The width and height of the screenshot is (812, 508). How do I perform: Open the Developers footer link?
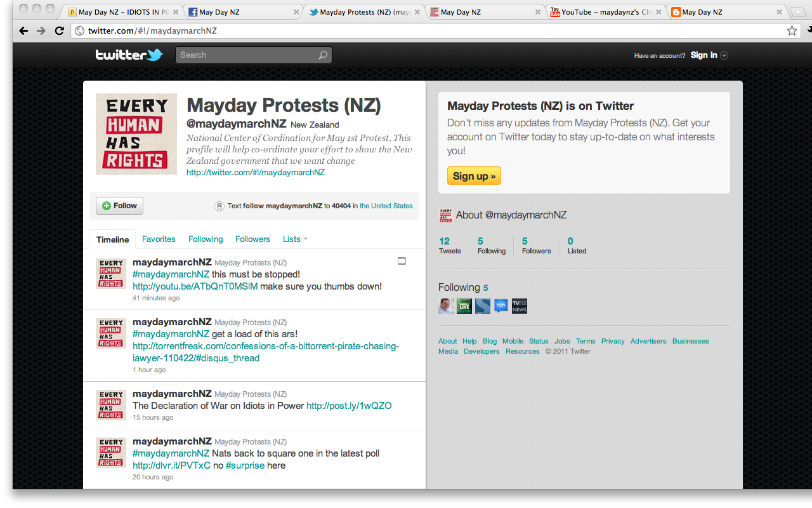481,351
